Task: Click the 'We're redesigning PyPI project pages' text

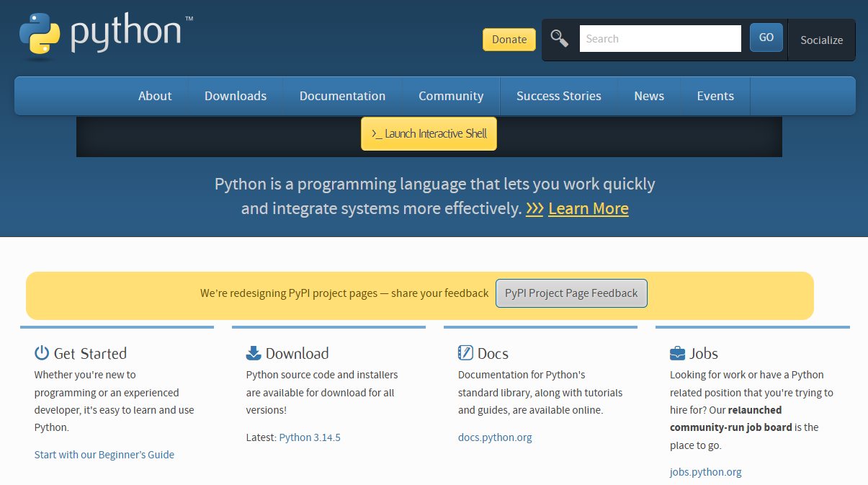Action: (344, 293)
